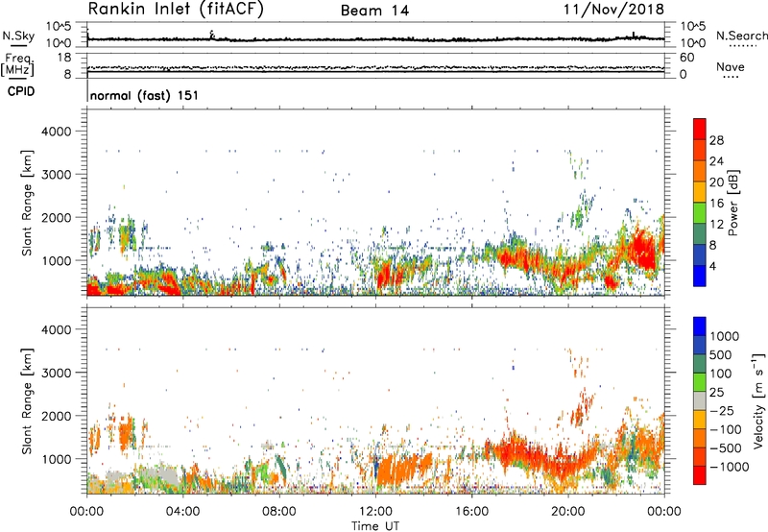Click the '16' value on power colorbar
This screenshot has width=768, height=532.
(x=716, y=204)
